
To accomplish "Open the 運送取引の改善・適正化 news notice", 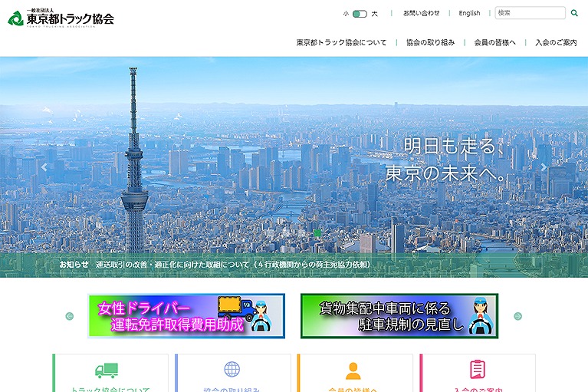I will [x=233, y=265].
